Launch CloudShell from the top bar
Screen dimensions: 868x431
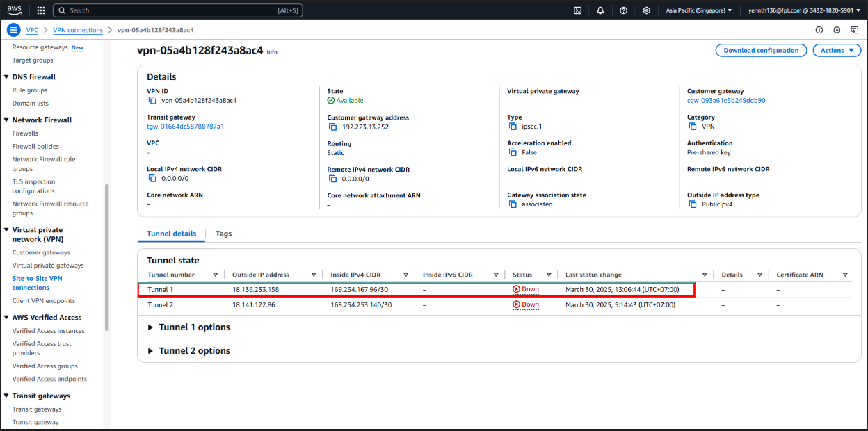[x=577, y=10]
